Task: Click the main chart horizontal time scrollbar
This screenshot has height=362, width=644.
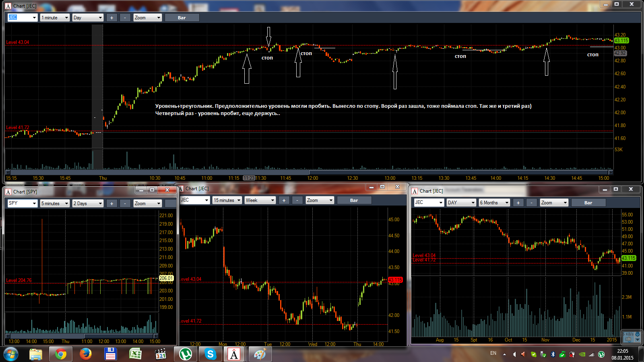Action: [x=309, y=173]
